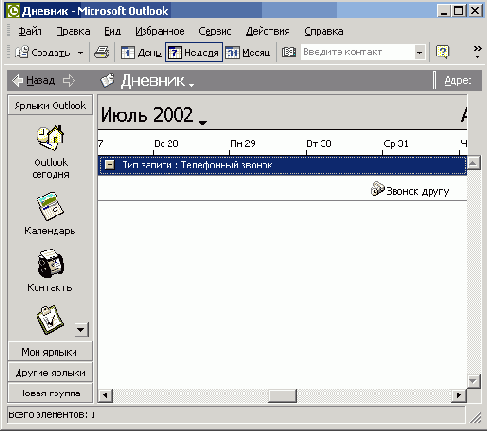Screen dimensions: 487x431
Task: Click the Help question mark icon
Action: pos(443,52)
